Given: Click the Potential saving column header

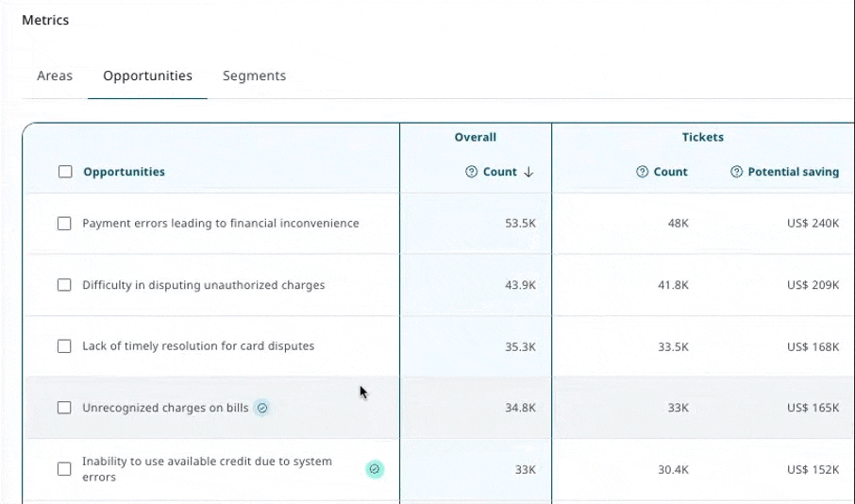Looking at the screenshot, I should [793, 172].
